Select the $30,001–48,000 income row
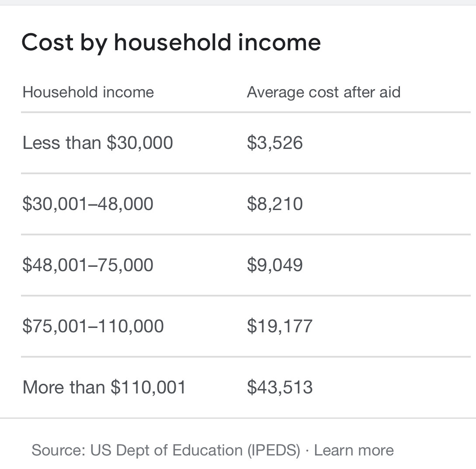 tap(246, 204)
